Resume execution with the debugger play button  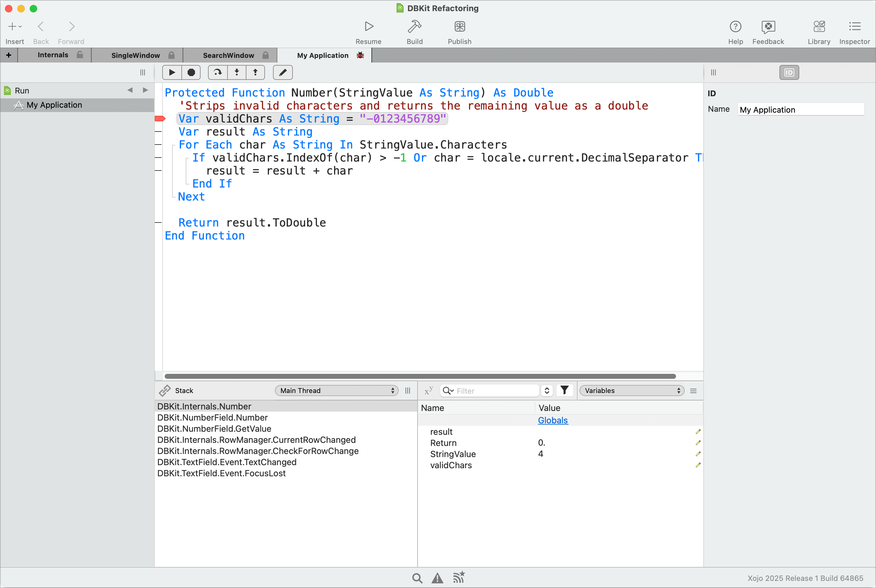[x=172, y=72]
